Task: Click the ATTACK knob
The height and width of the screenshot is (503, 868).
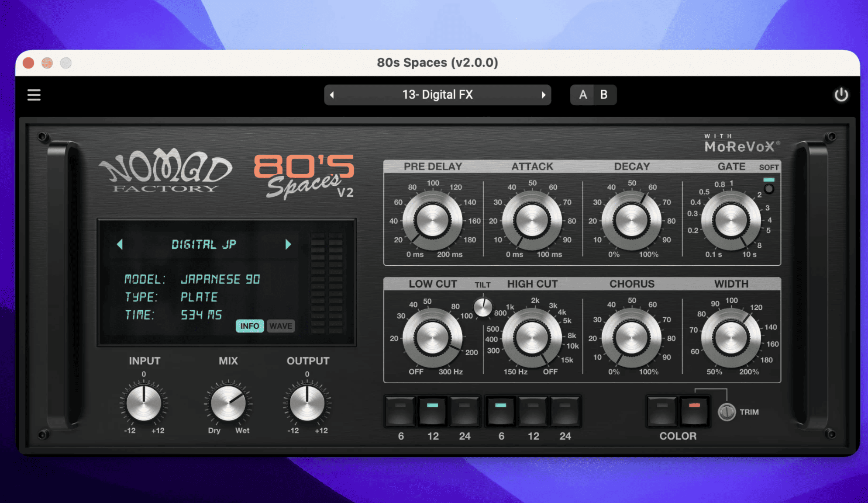Action: 532,220
